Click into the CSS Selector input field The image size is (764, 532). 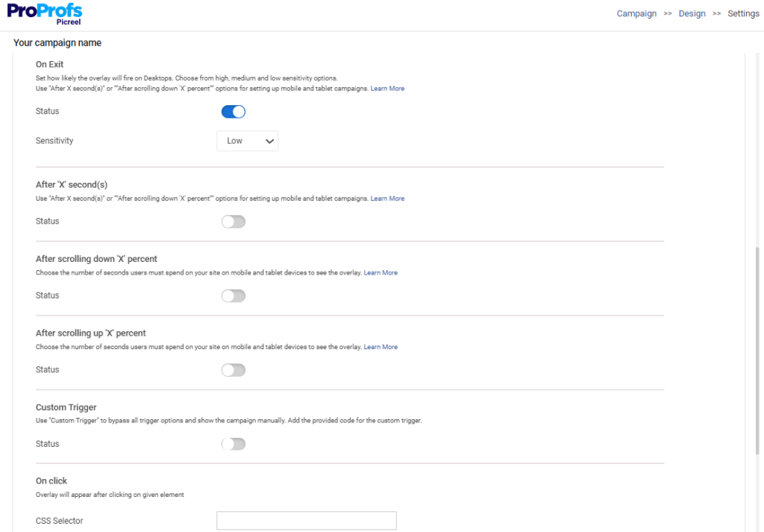(306, 521)
